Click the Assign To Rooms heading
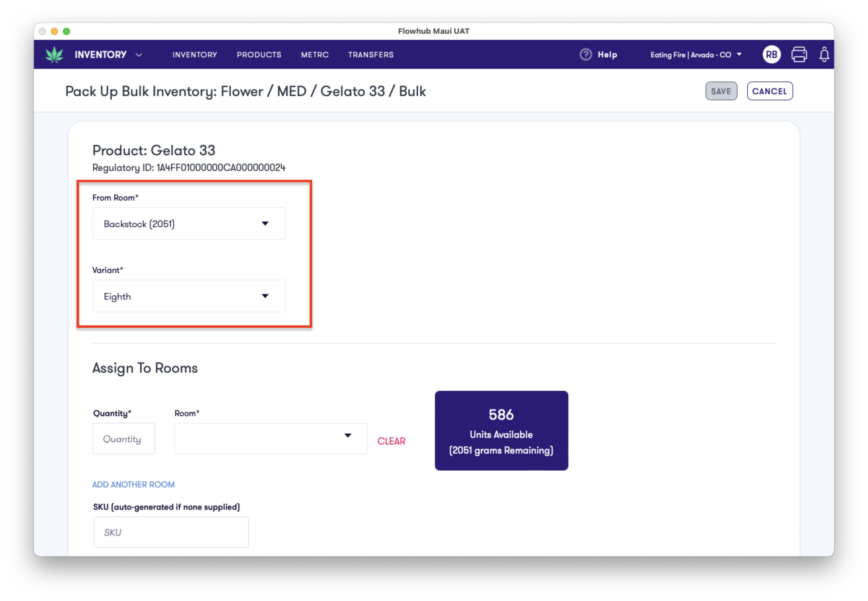 (x=145, y=368)
